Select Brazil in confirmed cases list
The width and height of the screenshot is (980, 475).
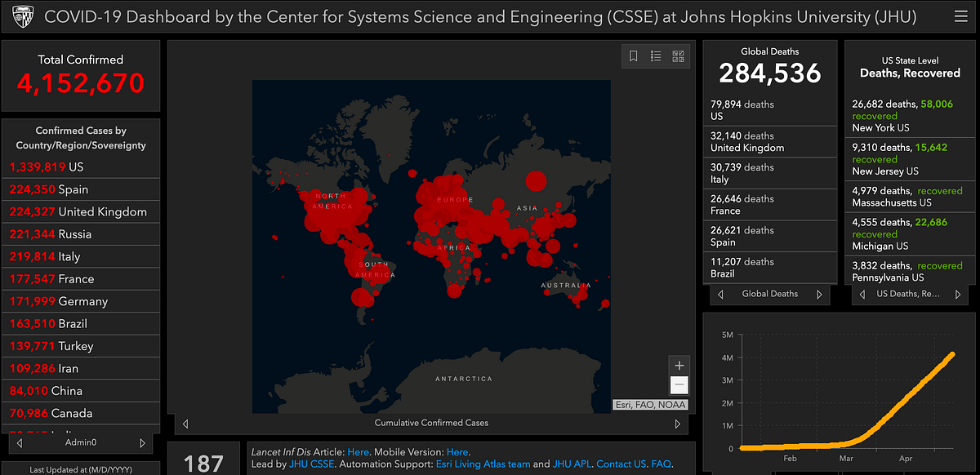(80, 324)
